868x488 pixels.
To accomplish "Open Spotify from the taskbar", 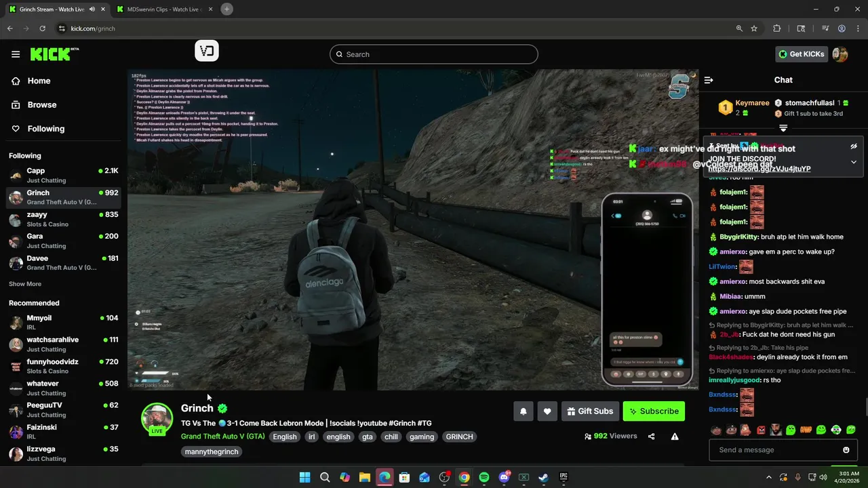I will (x=484, y=477).
